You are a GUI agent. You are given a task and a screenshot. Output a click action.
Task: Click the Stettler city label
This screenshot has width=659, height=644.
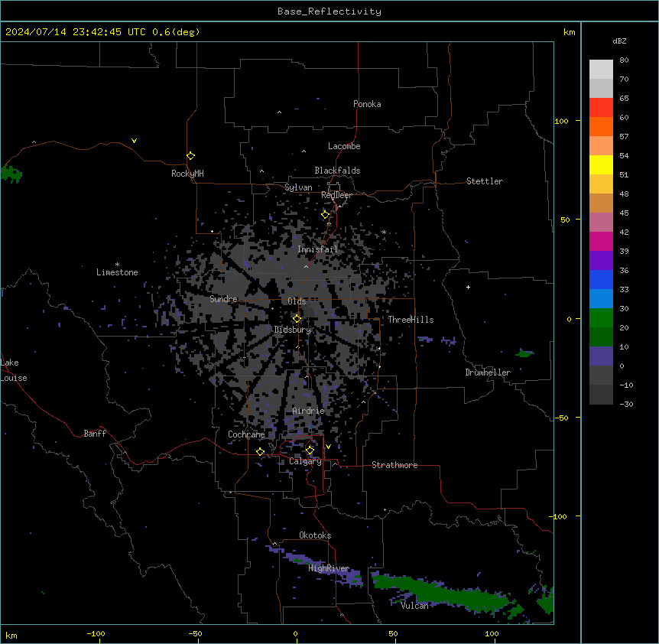[485, 181]
